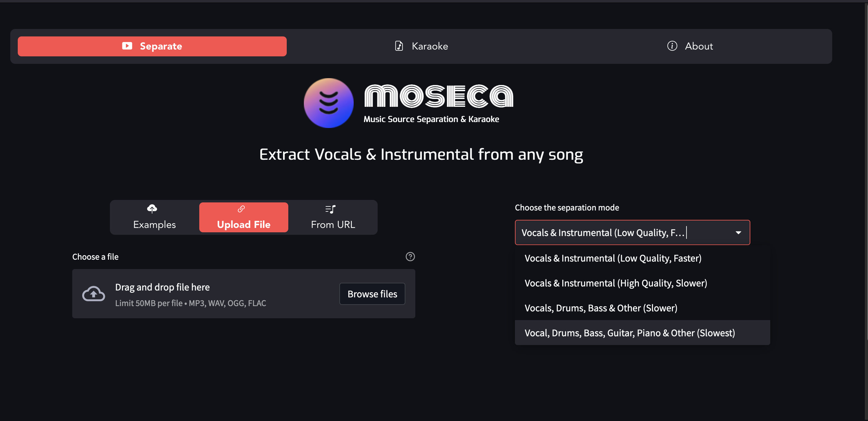Click the round Moseca logo
Viewport: 868px width, 421px height.
click(328, 103)
